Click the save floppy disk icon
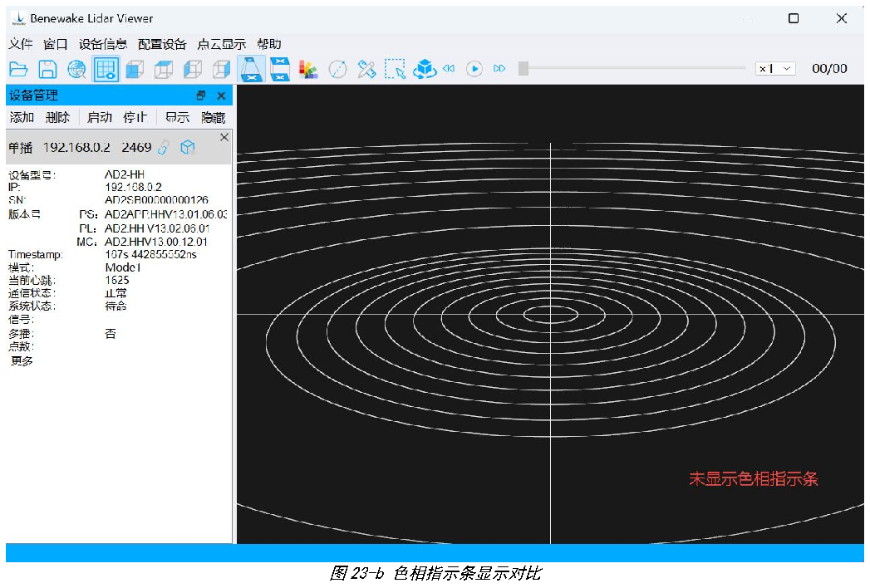This screenshot has width=870, height=588. [x=47, y=69]
